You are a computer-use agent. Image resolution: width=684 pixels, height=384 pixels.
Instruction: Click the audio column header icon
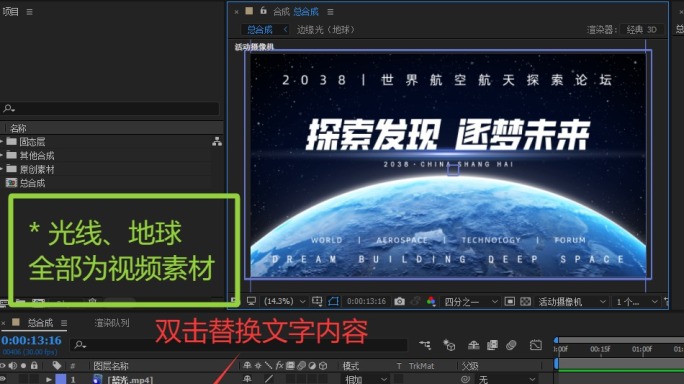point(13,365)
